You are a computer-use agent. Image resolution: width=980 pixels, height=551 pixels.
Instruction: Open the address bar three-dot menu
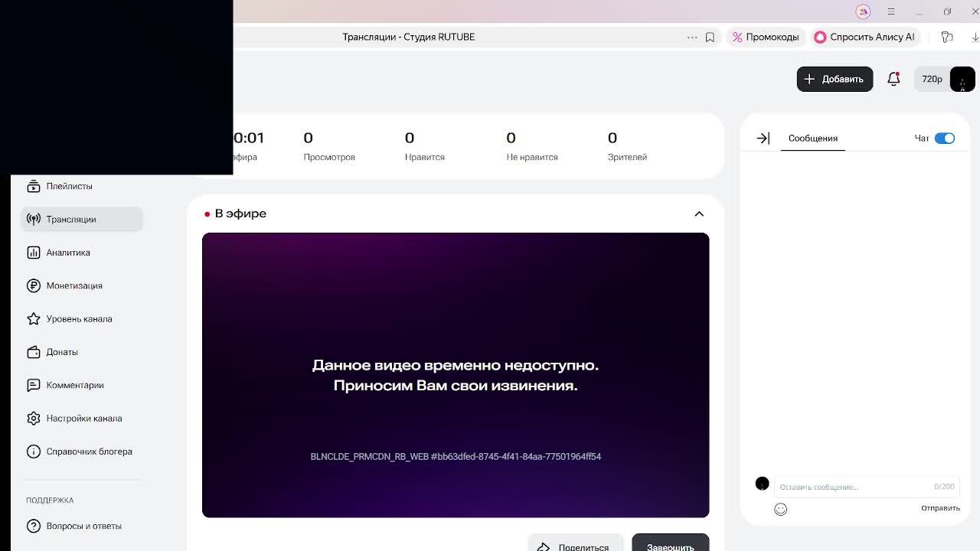[692, 37]
